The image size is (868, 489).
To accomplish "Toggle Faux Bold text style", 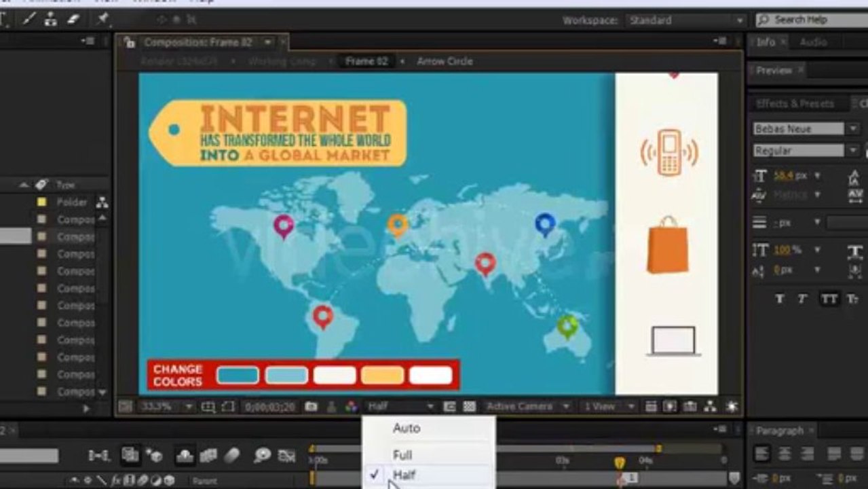I will (x=779, y=299).
